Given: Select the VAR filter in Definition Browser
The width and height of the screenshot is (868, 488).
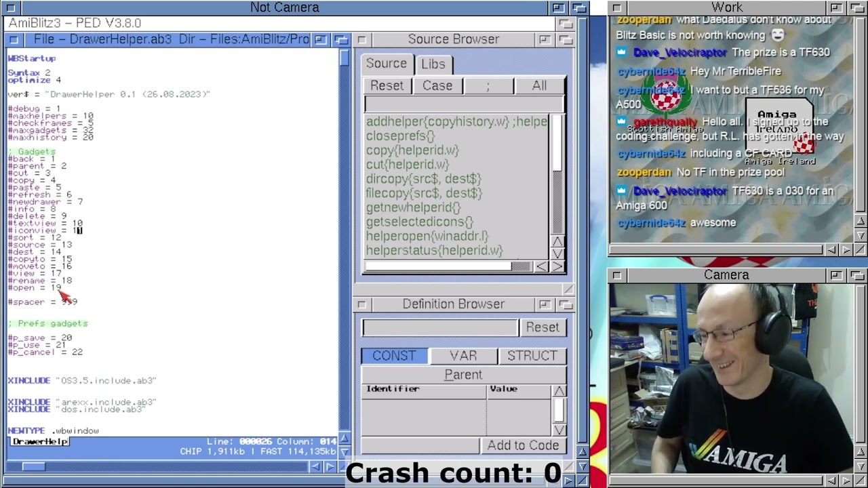Looking at the screenshot, I should tap(463, 356).
